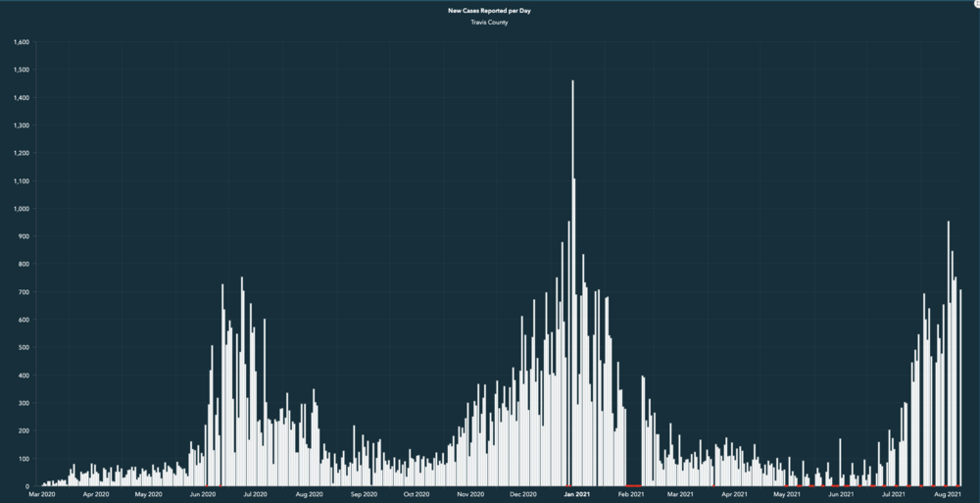Pick the 'Jun 2021' x-axis label
This screenshot has height=503, width=980.
point(841,495)
